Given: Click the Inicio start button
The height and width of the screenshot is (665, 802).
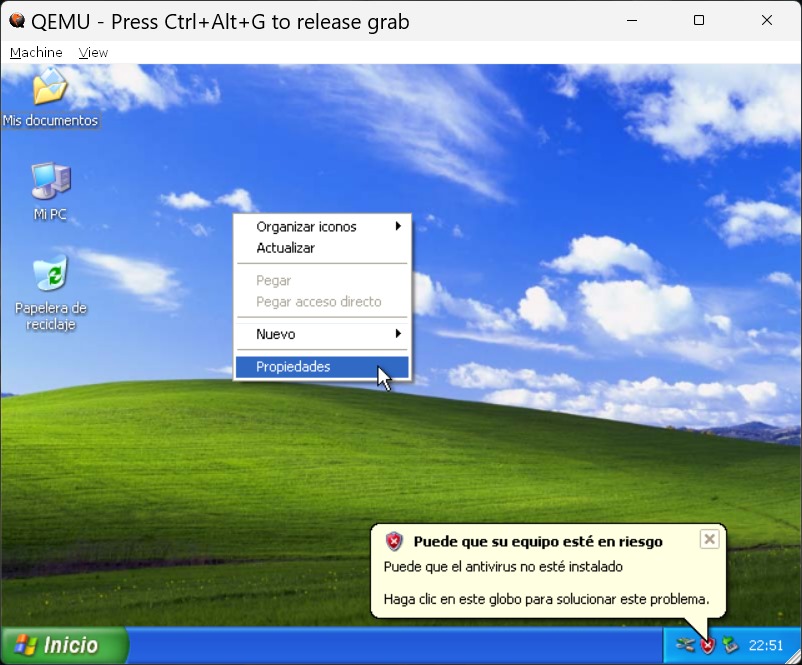Looking at the screenshot, I should point(64,646).
